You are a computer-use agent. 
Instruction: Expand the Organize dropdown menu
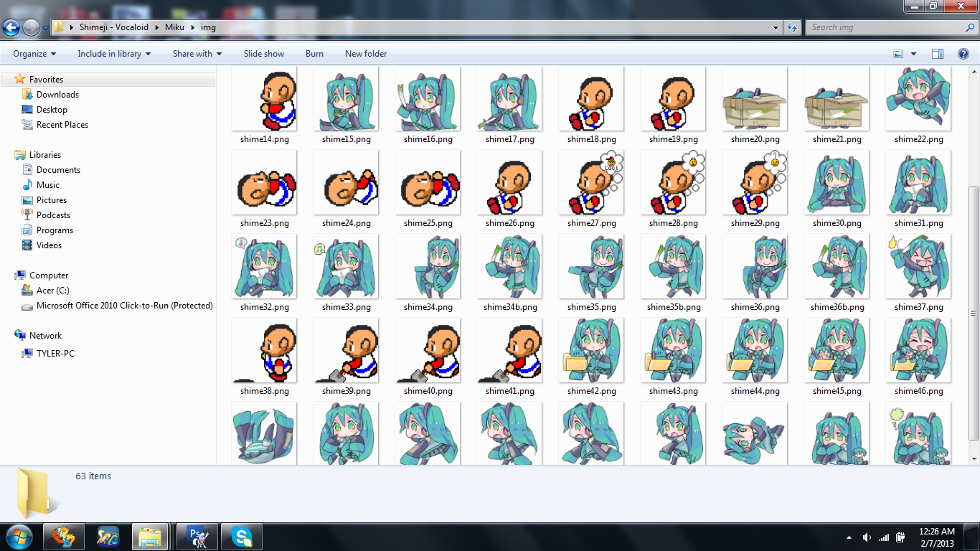(34, 54)
